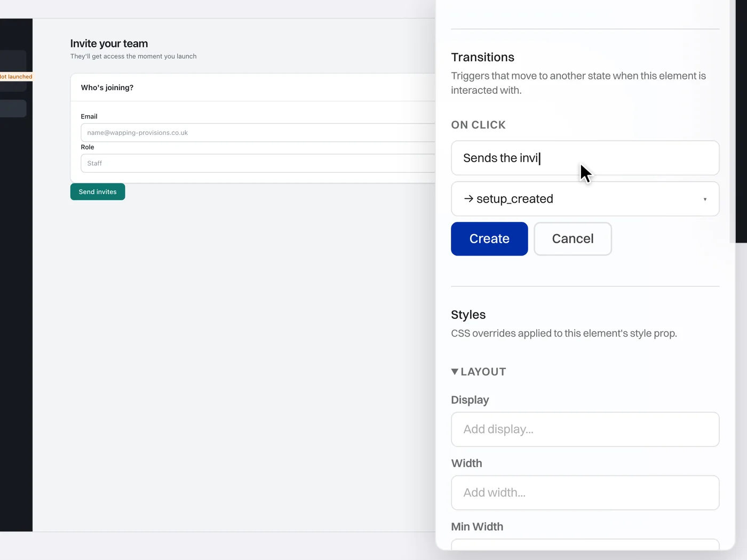Click the Role field label
The image size is (747, 560).
click(88, 147)
